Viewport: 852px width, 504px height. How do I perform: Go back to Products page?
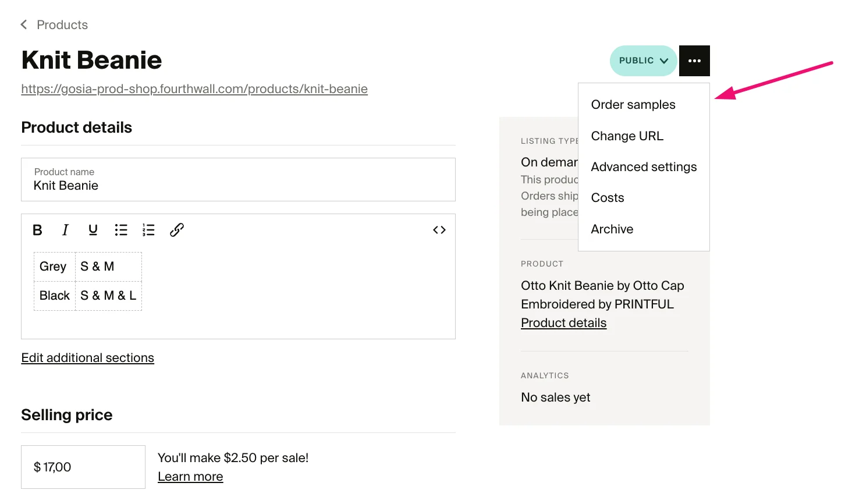(x=54, y=25)
